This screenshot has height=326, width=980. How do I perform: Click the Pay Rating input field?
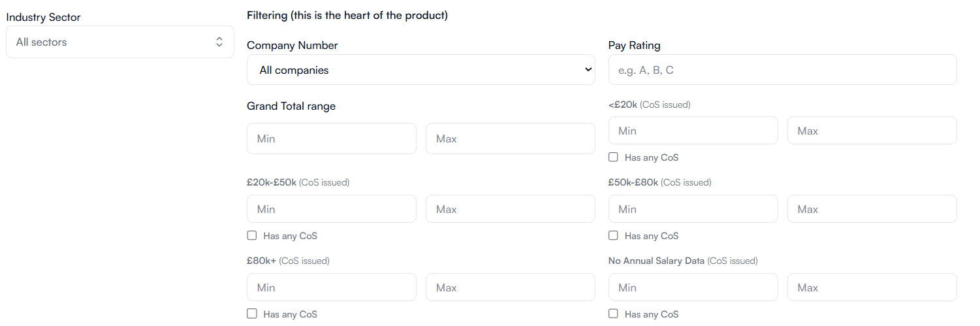(x=782, y=70)
